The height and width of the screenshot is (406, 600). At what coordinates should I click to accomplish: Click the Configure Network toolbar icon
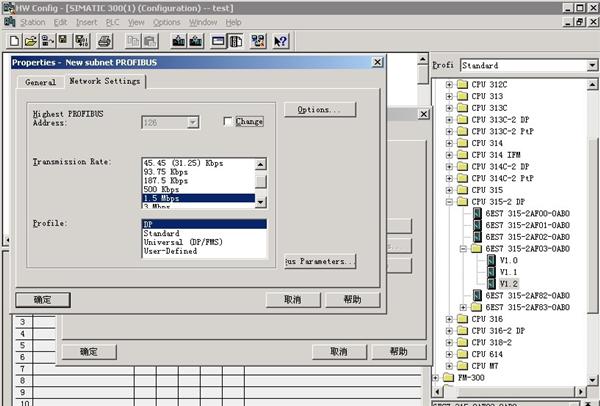(258, 41)
